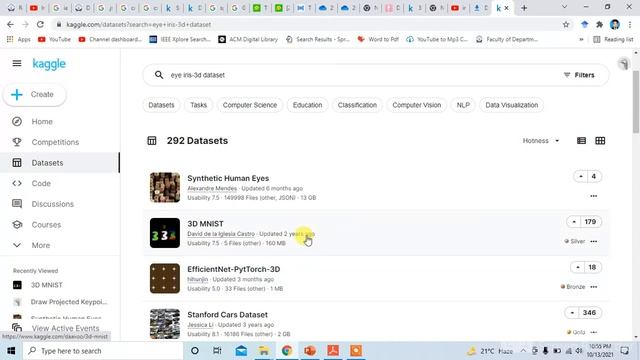640x360 pixels.
Task: Open more options for Synthetic Human Eyes
Action: coord(593,196)
